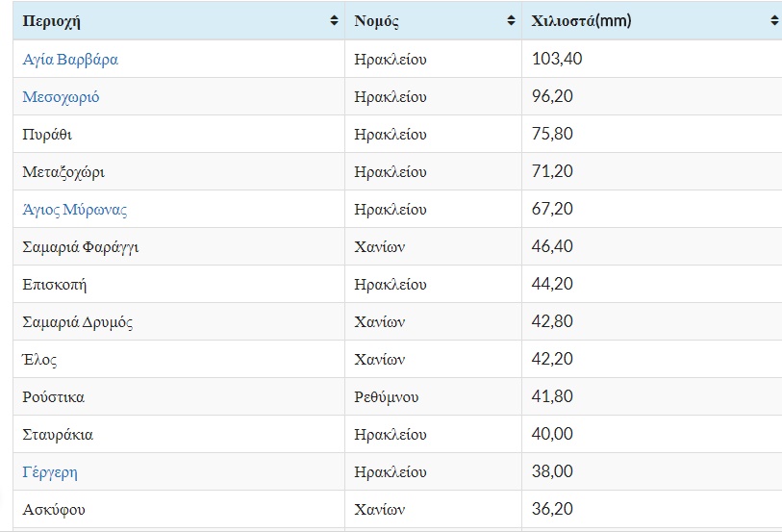Toggle sort icon for Χιλιοστά(mm) column
Screen dimensions: 782x532
click(x=774, y=20)
